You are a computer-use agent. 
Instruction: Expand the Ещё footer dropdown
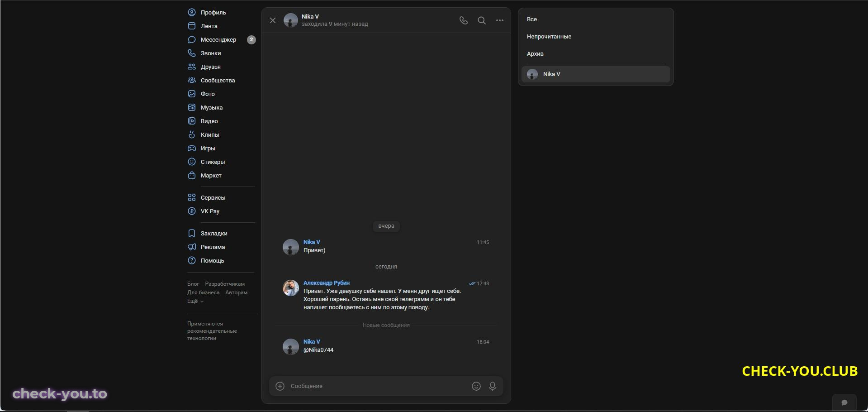195,301
